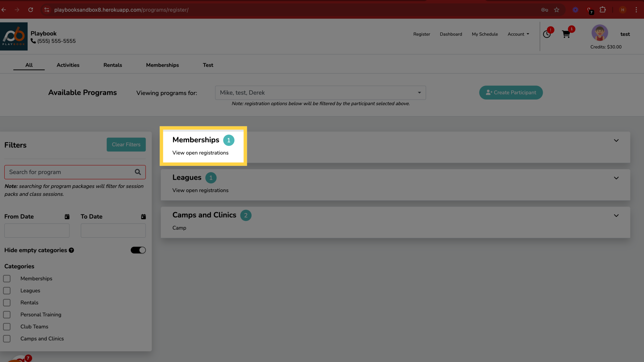
Task: Click the Create Participant plus icon
Action: coord(489,93)
